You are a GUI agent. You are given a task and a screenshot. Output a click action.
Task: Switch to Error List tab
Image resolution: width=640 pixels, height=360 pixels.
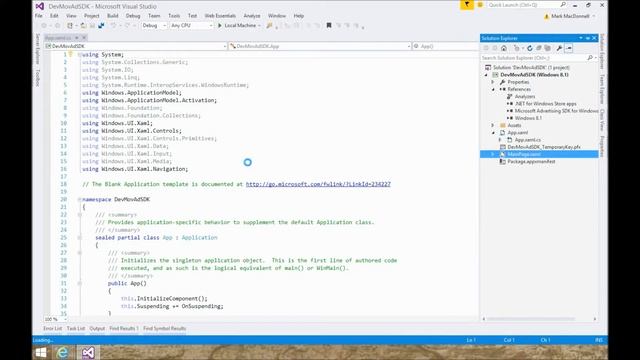tap(53, 329)
